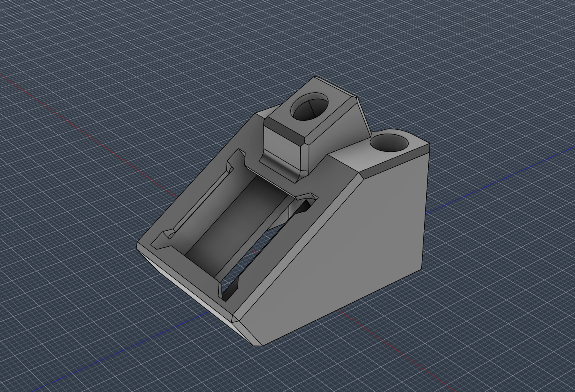The height and width of the screenshot is (392, 575).
Task: Select the circular hole in the raised top block
Action: (x=310, y=107)
